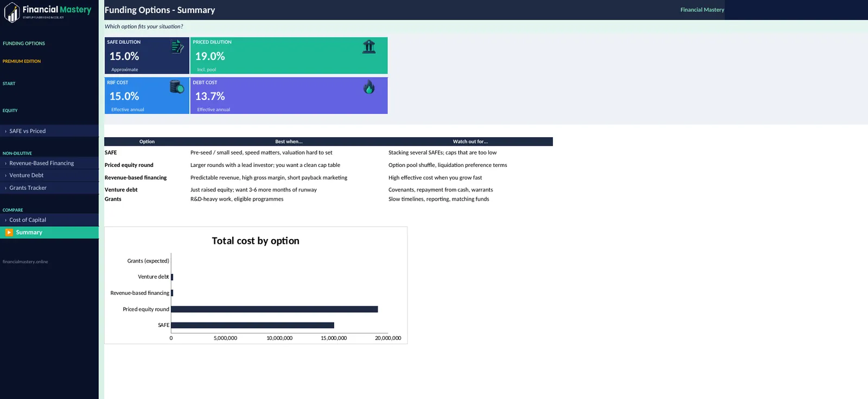Click 'Covenants, repayment from cash, warrants' cell
This screenshot has width=868, height=399.
click(x=441, y=190)
